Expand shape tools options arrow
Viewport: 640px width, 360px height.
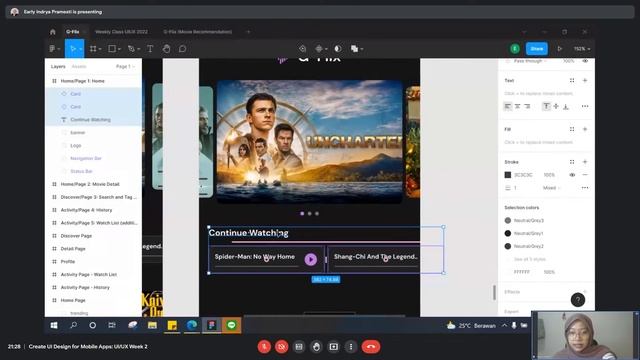point(119,49)
